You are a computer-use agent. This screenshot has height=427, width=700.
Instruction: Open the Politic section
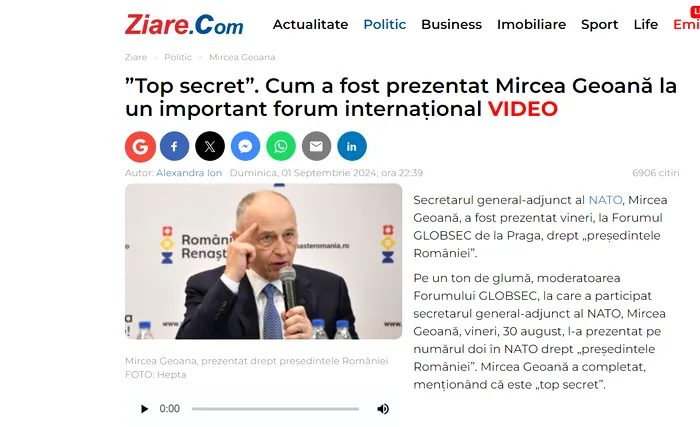click(x=384, y=24)
